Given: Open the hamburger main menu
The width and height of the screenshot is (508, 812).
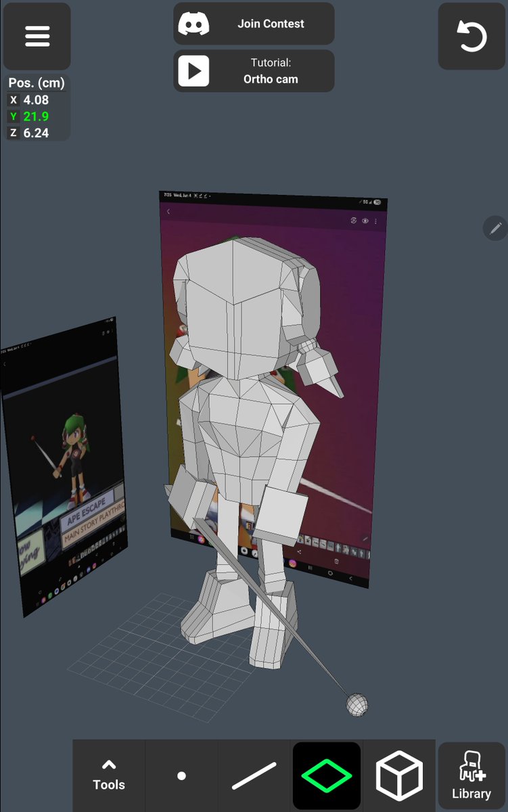Looking at the screenshot, I should [x=37, y=37].
